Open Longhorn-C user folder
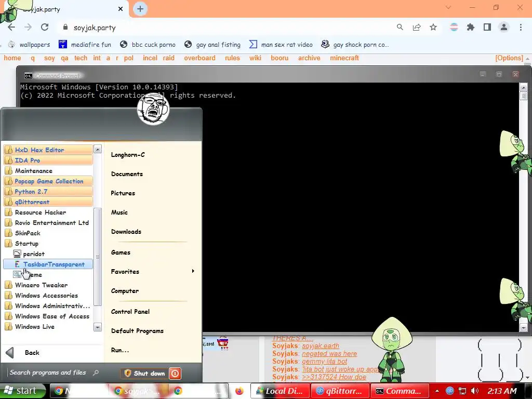This screenshot has height=399, width=532. pyautogui.click(x=128, y=155)
